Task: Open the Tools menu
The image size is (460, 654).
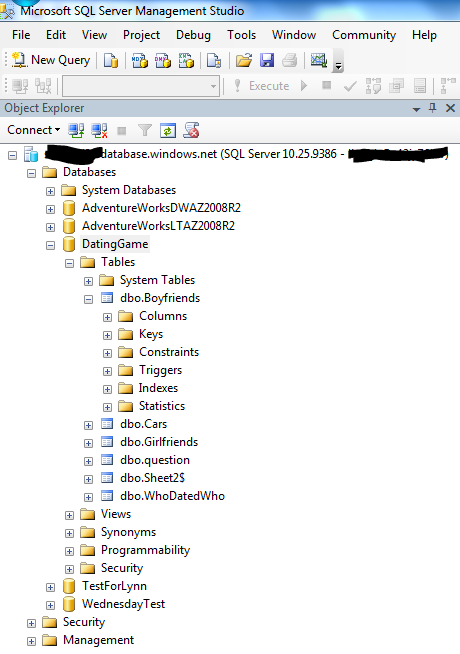Action: pyautogui.click(x=241, y=35)
